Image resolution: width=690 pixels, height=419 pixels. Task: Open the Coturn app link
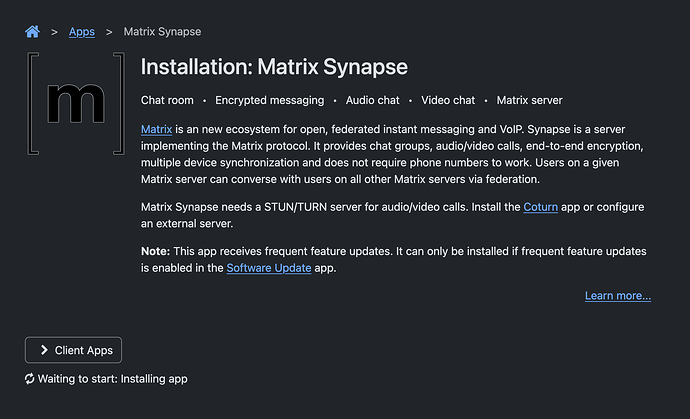(x=541, y=207)
